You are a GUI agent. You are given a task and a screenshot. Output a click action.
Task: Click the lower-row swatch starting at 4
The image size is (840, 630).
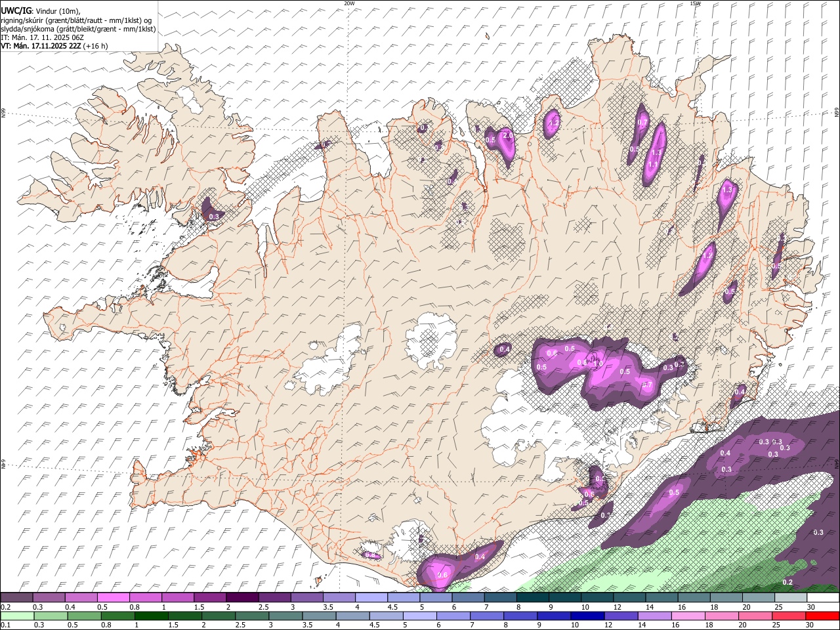[x=352, y=616]
